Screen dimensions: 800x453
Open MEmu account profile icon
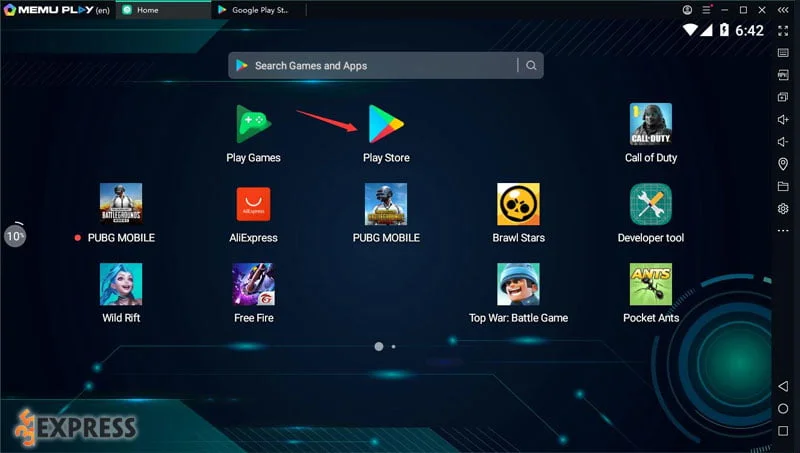pos(687,10)
